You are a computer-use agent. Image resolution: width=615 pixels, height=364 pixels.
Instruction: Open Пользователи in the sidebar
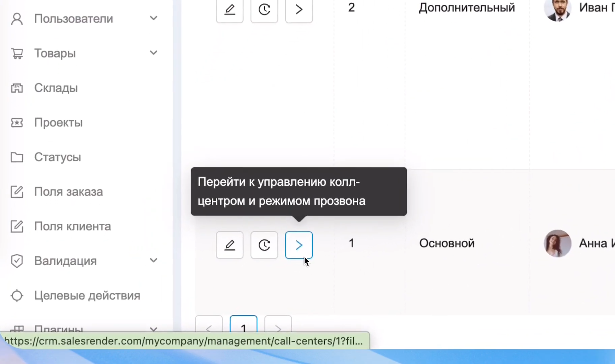click(74, 19)
